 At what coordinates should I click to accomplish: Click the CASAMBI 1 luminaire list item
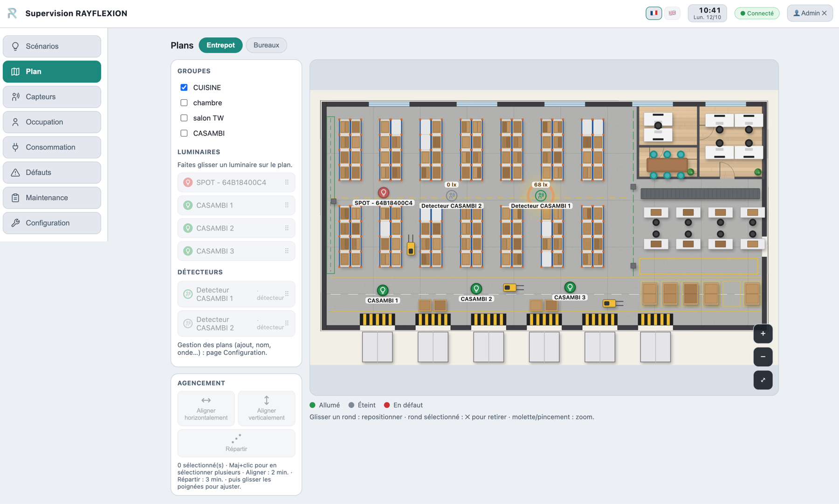[x=236, y=205]
